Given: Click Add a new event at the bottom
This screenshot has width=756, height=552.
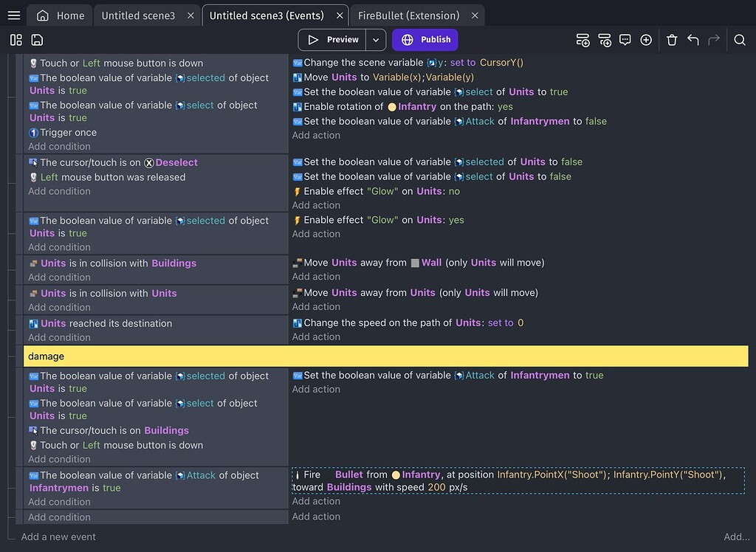Looking at the screenshot, I should 58,537.
